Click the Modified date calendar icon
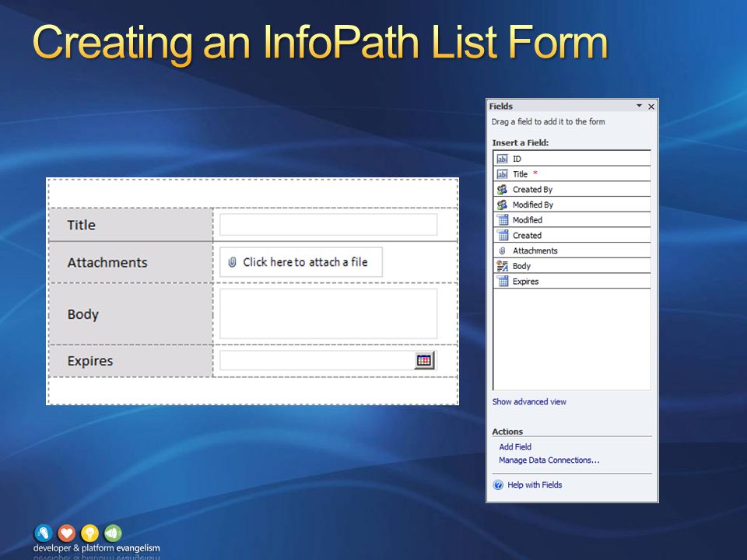The height and width of the screenshot is (560, 747). coord(502,220)
